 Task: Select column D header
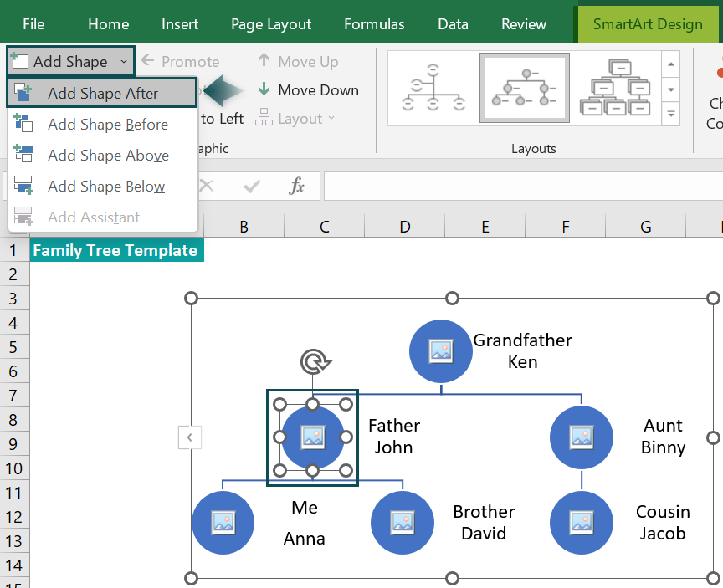(404, 227)
